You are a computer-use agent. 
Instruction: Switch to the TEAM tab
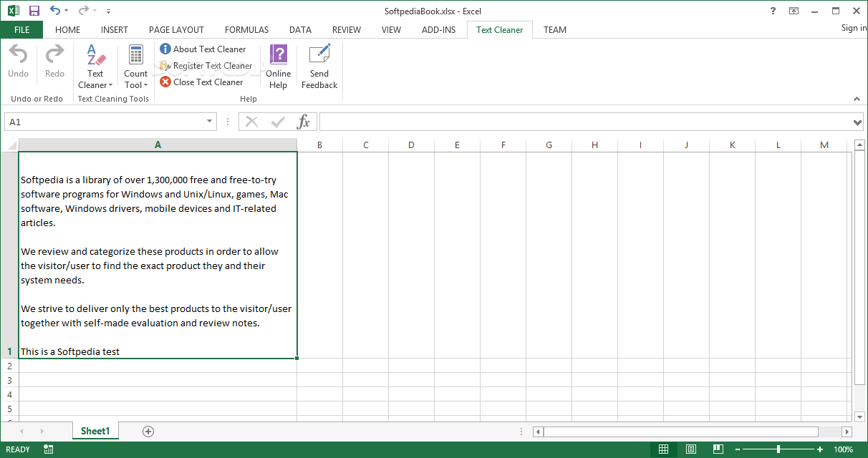tap(555, 30)
